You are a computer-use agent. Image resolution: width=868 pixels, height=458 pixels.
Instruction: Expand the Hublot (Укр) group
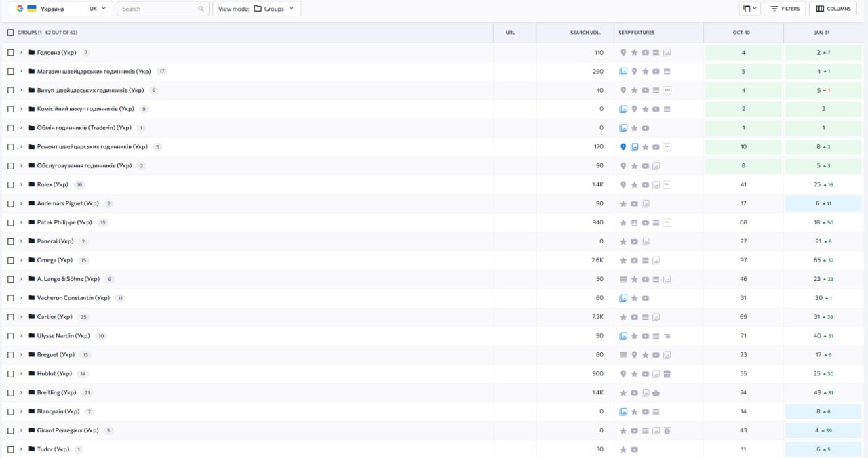tap(21, 374)
